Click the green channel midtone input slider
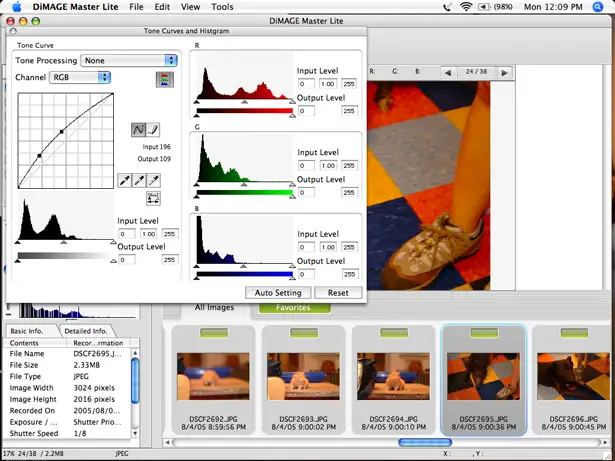This screenshot has height=461, width=615. click(244, 184)
